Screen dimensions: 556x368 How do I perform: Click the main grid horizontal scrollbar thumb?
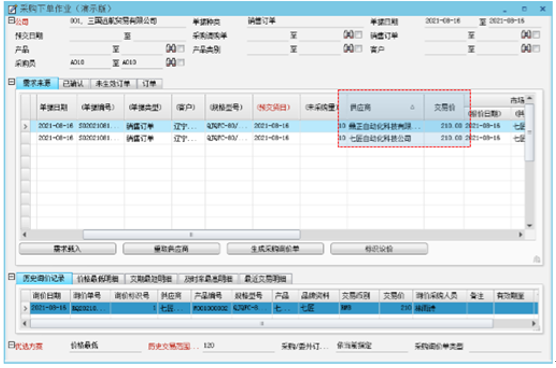coord(191,234)
